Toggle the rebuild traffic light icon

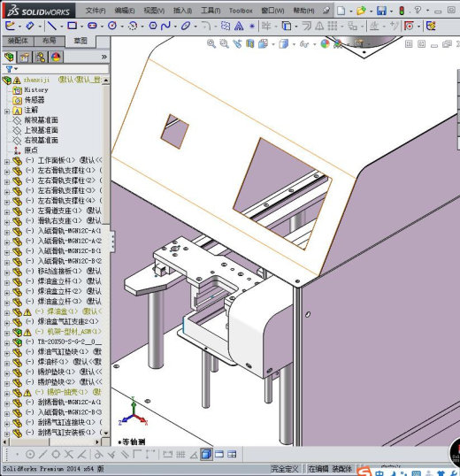coord(402,11)
